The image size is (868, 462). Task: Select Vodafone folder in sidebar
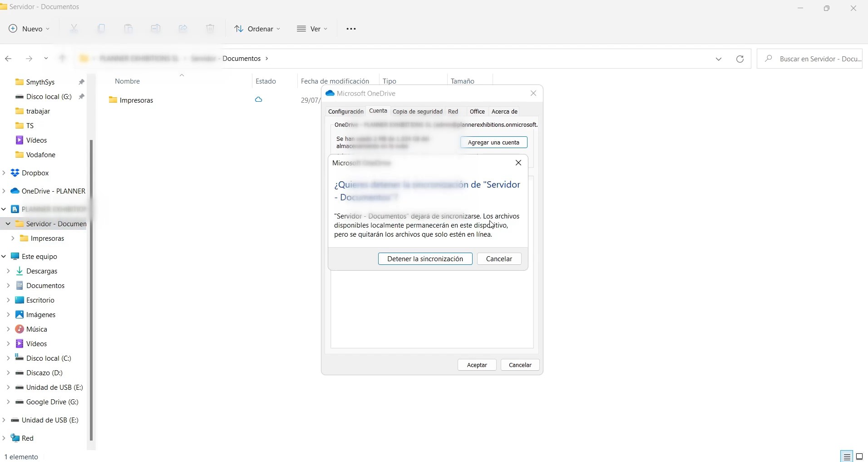[35, 154]
